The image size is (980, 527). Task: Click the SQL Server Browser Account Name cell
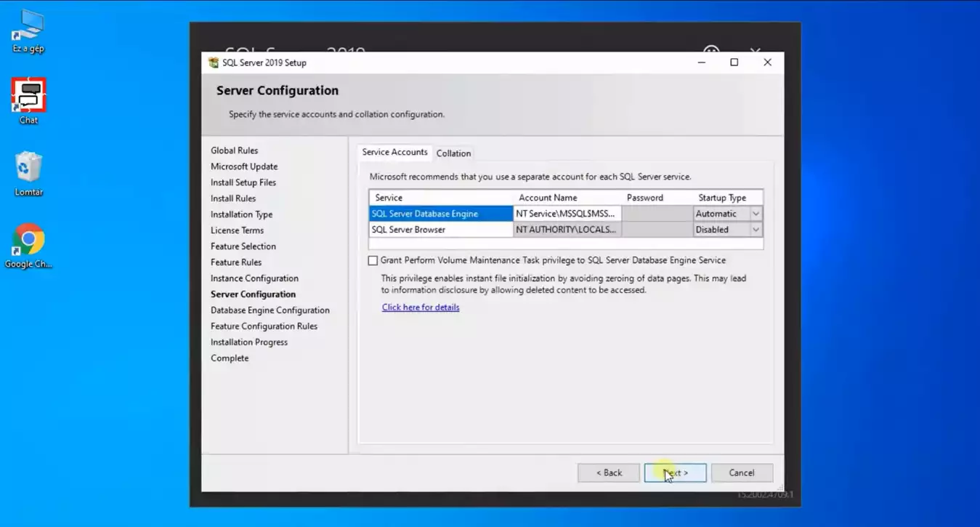click(567, 230)
